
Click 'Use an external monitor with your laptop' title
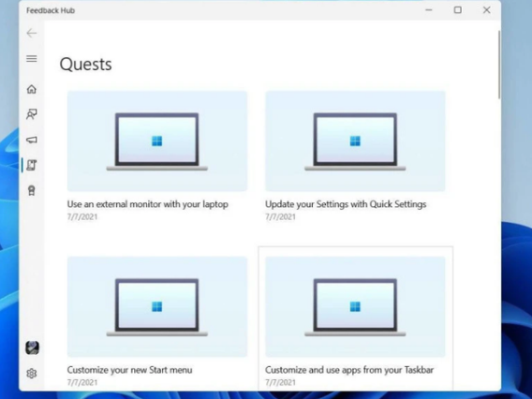tap(148, 204)
